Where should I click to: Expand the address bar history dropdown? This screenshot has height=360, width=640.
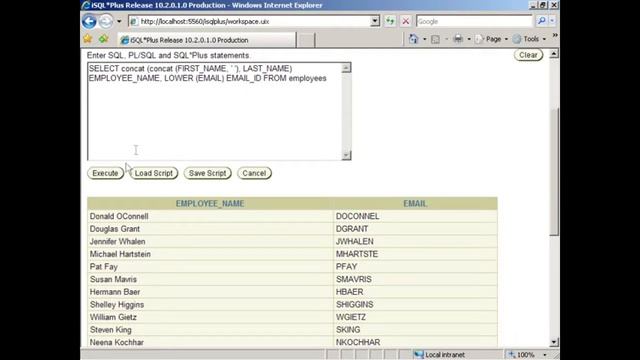(375, 21)
